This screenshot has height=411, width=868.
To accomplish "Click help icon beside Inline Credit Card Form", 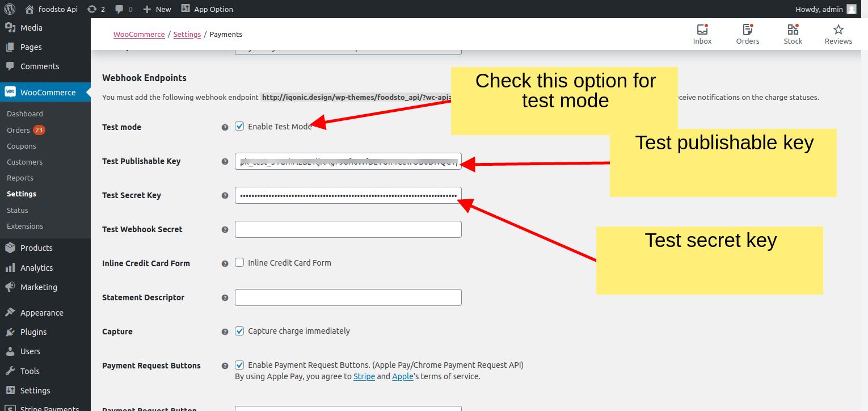I will pyautogui.click(x=225, y=264).
